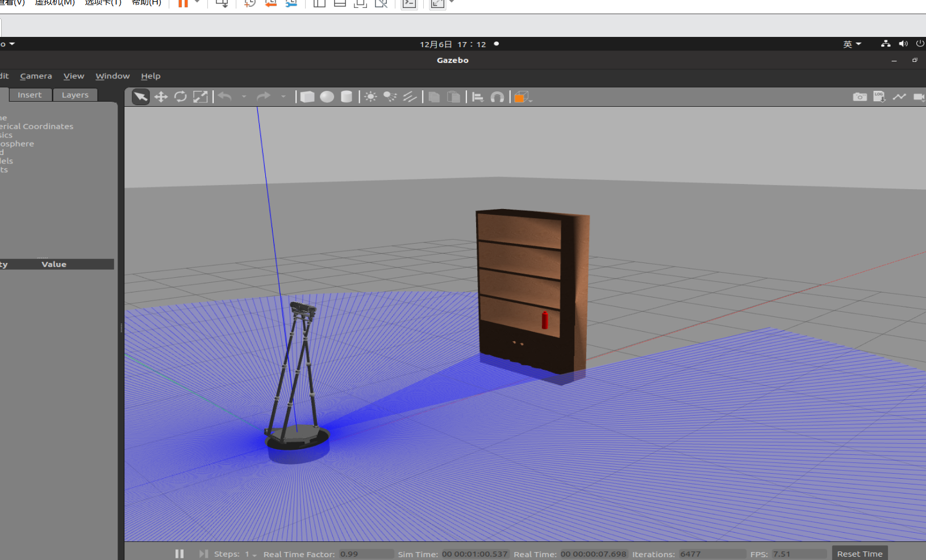Click the copy icon in toolbar
Viewport: 926px width, 560px height.
[434, 97]
